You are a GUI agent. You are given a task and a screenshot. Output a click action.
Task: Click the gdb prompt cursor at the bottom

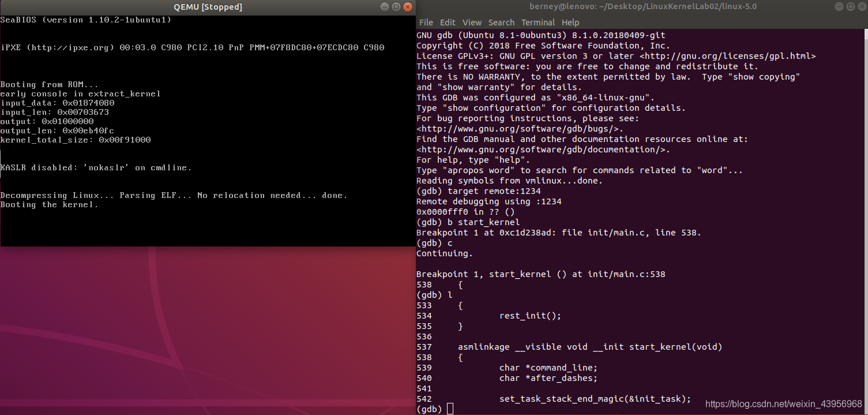click(450, 409)
